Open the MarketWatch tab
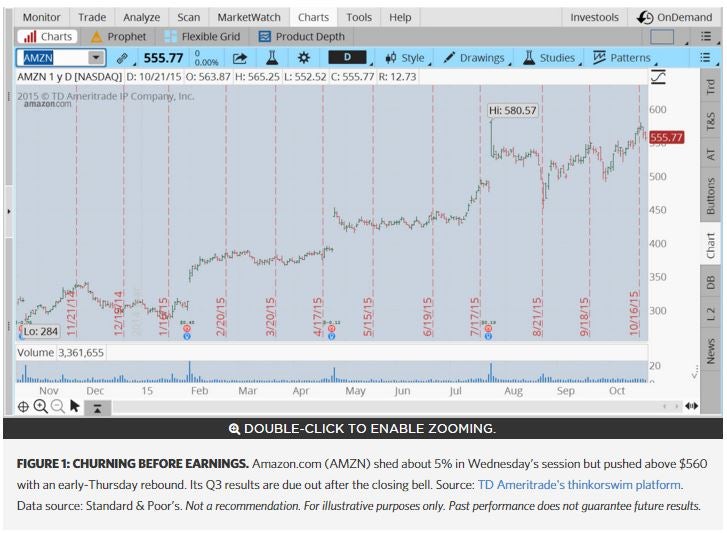The image size is (727, 533). point(249,17)
